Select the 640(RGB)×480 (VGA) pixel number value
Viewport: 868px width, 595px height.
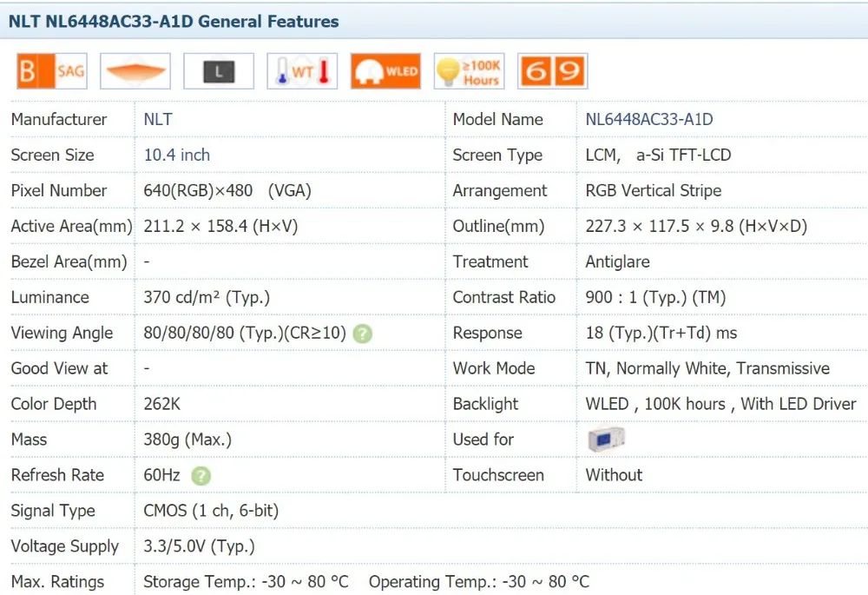(227, 190)
